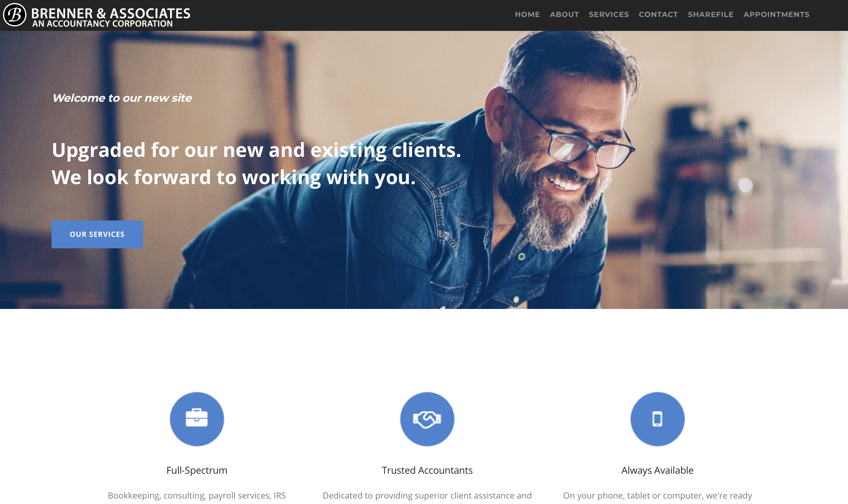Click the 'Welcome to our new site' text
The width and height of the screenshot is (848, 504).
122,98
